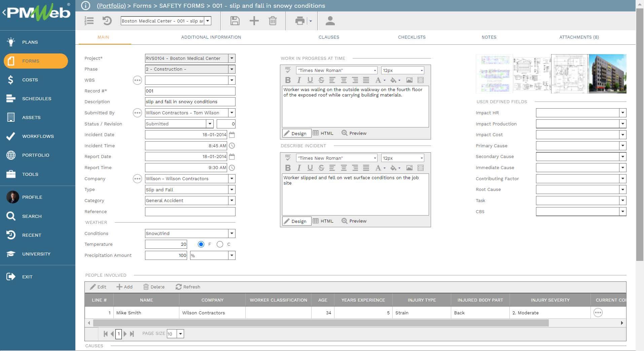
Task: Click the Description input field
Action: tap(190, 102)
